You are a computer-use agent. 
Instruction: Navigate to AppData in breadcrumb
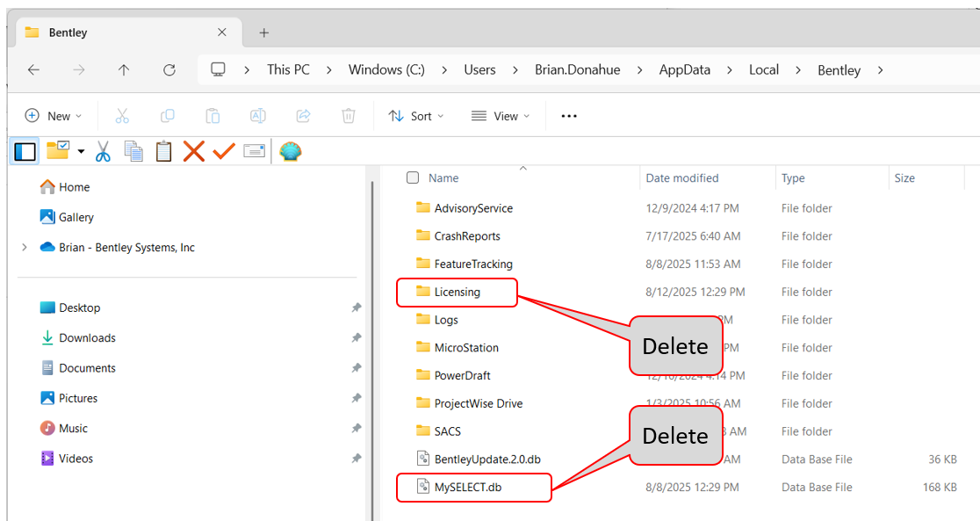(684, 69)
